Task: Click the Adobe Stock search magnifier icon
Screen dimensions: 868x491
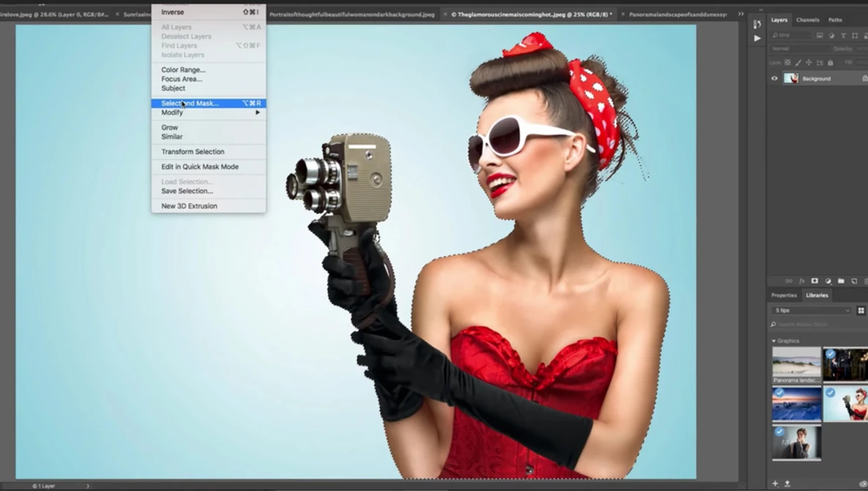Action: pyautogui.click(x=774, y=325)
